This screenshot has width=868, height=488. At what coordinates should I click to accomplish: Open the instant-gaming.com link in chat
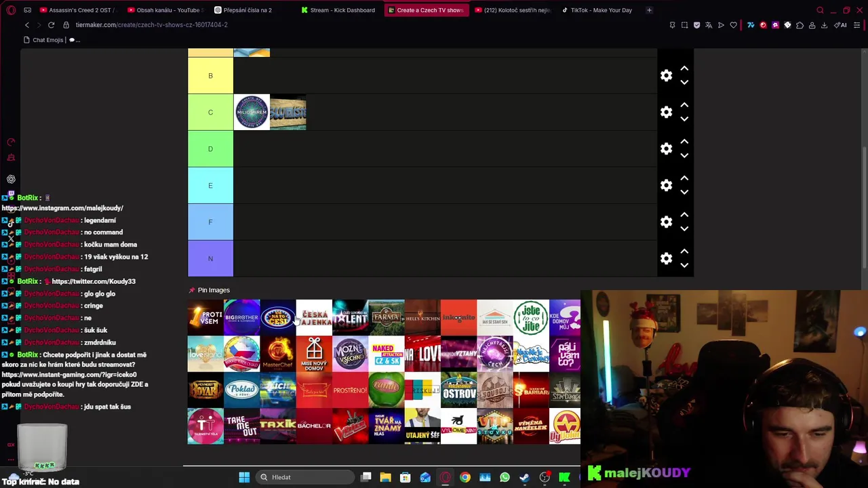coord(69,374)
